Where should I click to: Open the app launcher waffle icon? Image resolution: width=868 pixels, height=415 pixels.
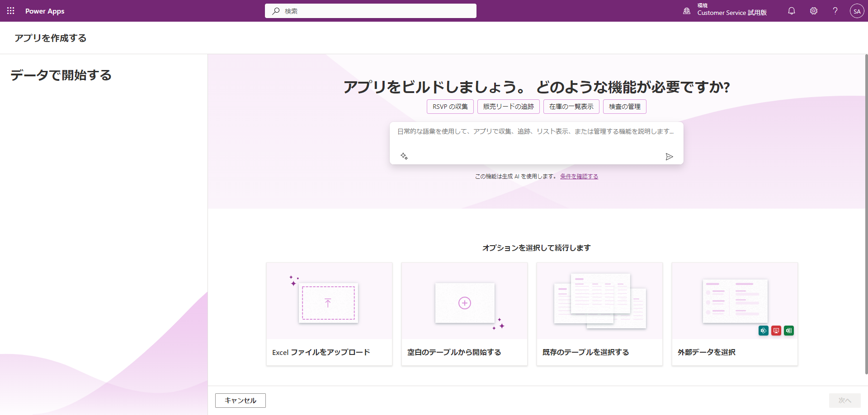[x=11, y=11]
